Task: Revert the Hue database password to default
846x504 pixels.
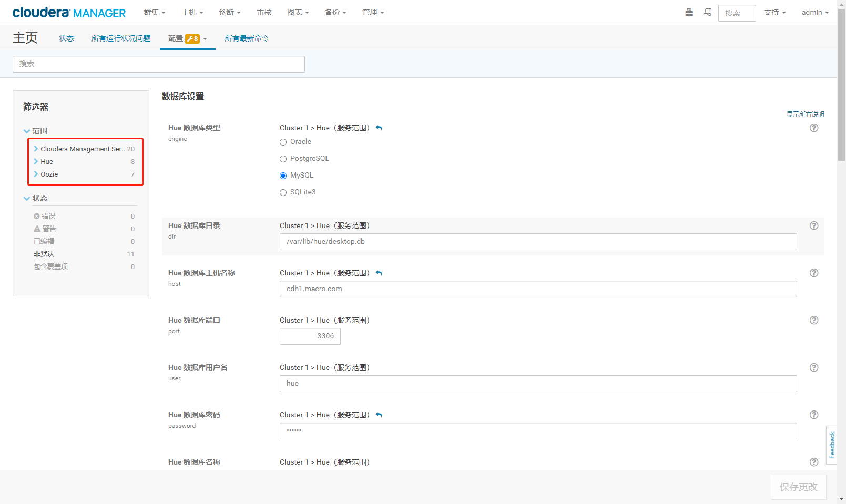Action: tap(379, 415)
